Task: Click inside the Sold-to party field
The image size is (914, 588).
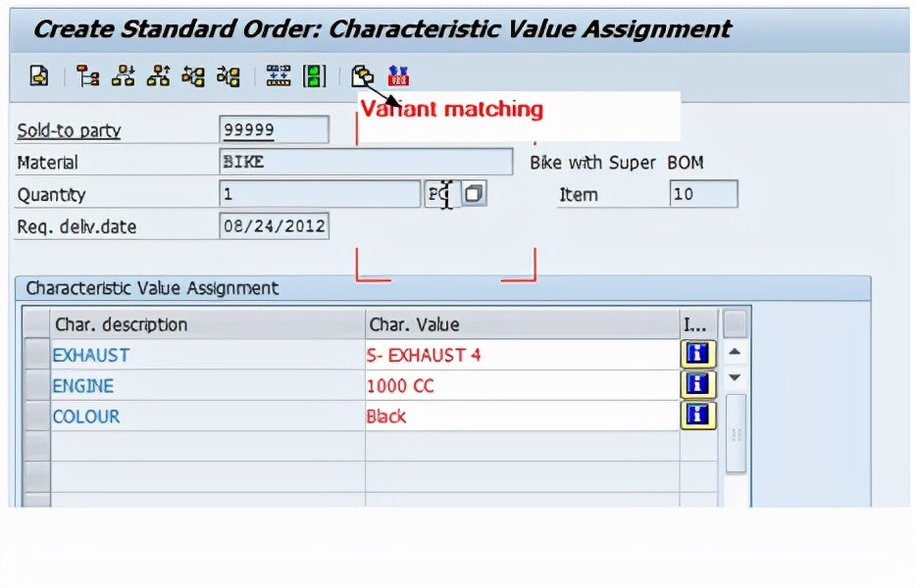Action: point(275,128)
